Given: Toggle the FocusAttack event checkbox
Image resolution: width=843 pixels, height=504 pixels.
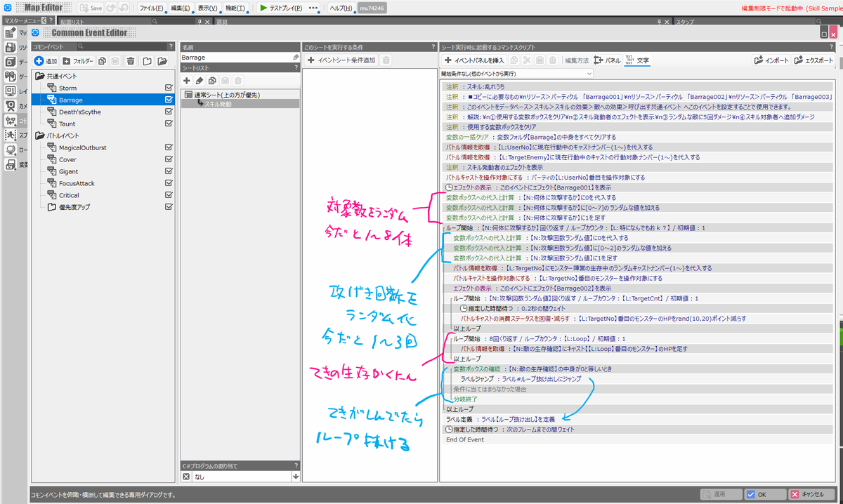Looking at the screenshot, I should click(x=169, y=183).
